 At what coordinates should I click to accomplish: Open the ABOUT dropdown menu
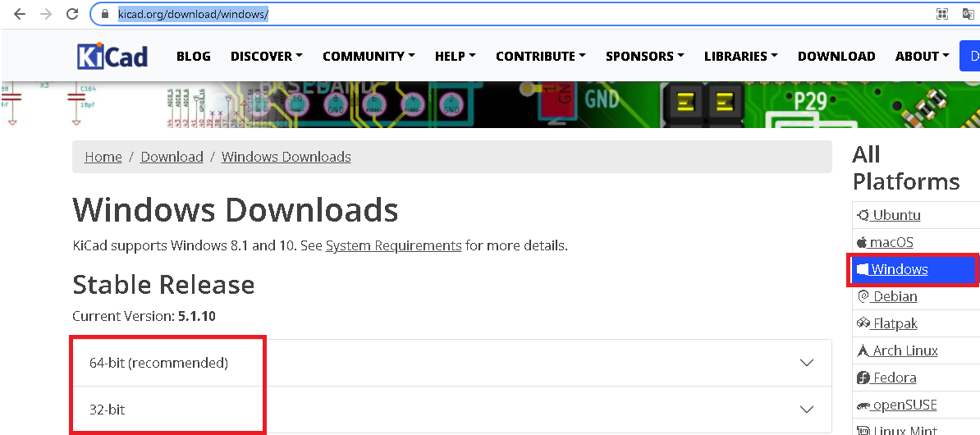pos(923,57)
